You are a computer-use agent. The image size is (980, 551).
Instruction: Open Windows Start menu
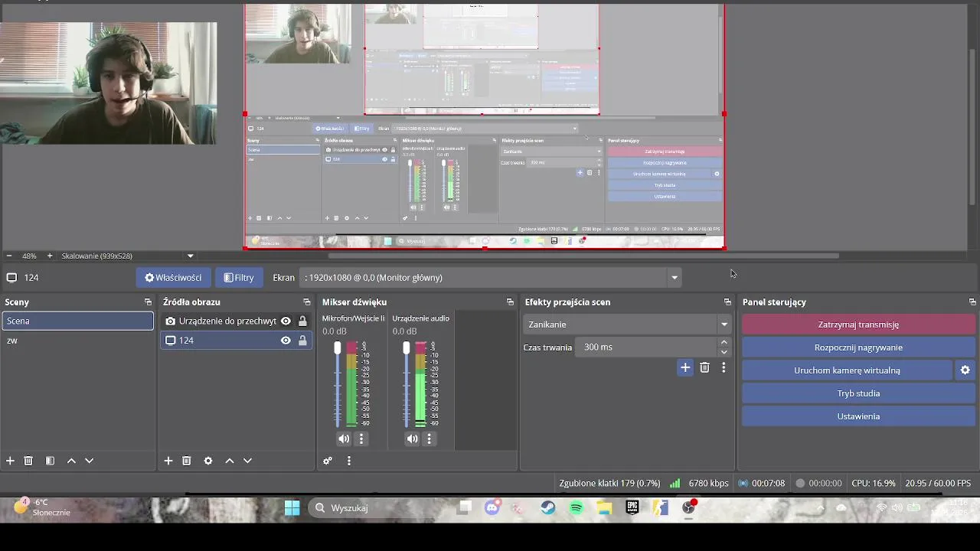tap(292, 508)
